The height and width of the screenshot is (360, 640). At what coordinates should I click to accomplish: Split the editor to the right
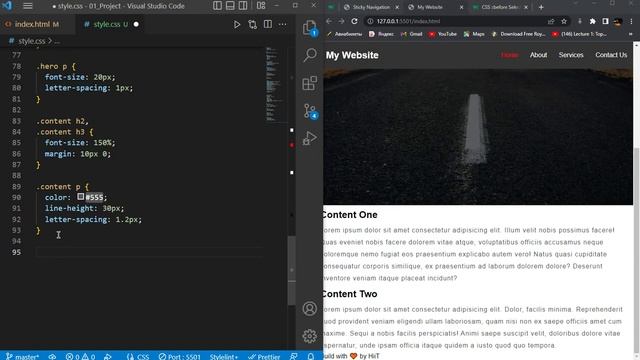[x=268, y=24]
